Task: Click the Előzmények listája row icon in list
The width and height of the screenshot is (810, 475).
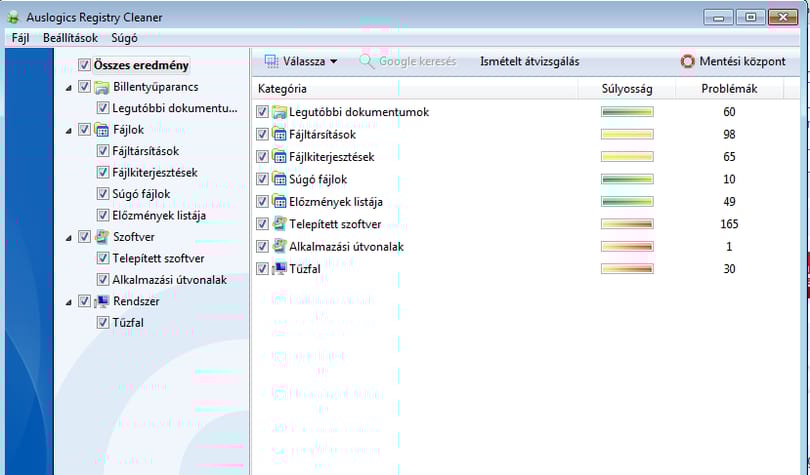Action: [279, 201]
